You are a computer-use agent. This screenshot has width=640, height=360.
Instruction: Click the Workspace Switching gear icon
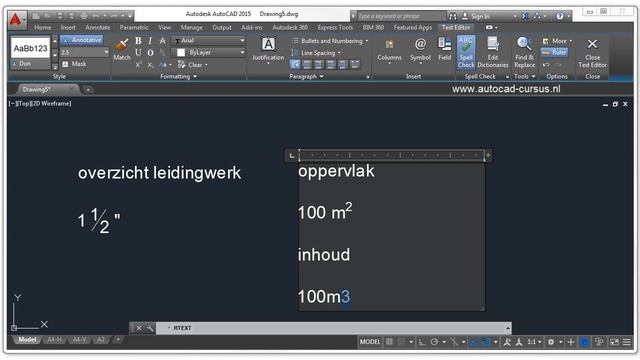[551, 342]
